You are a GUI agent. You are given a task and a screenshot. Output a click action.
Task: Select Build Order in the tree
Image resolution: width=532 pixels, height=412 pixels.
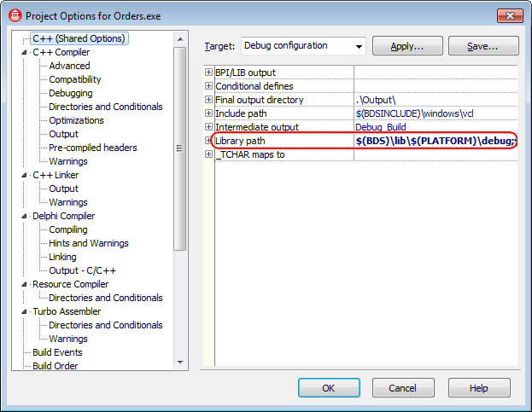click(55, 366)
